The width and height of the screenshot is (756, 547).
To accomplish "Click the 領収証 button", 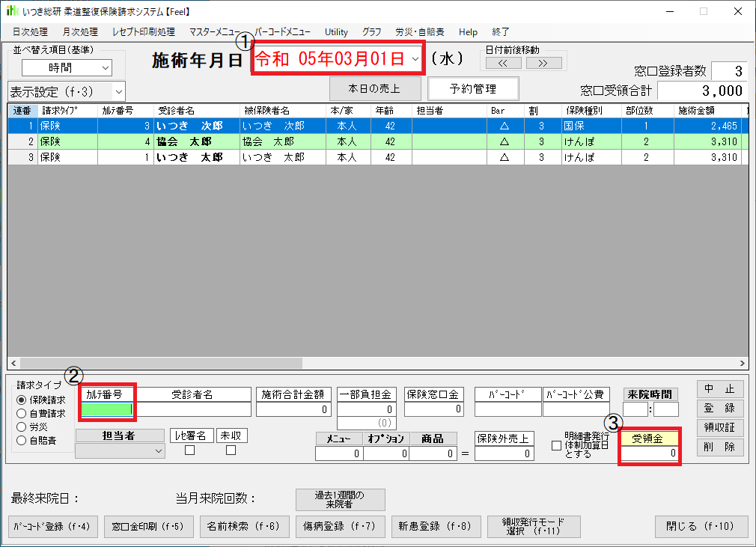I will click(720, 428).
